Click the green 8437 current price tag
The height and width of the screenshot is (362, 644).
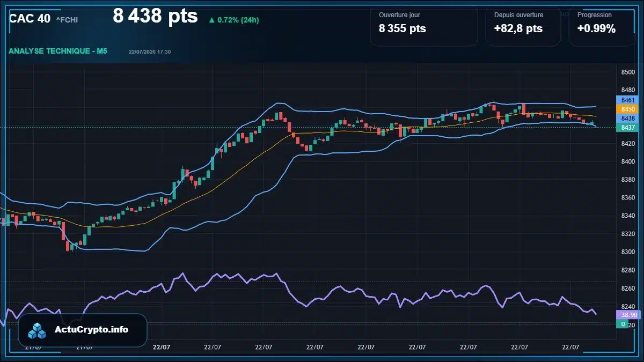click(x=627, y=127)
